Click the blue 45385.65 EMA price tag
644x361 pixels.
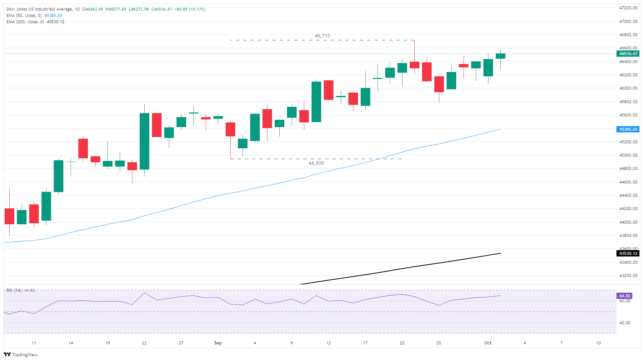pyautogui.click(x=628, y=129)
